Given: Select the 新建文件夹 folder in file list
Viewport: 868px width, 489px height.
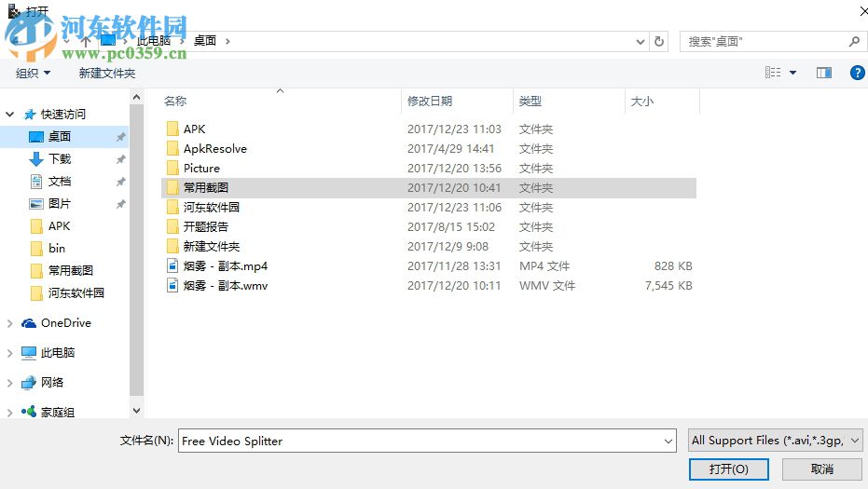Looking at the screenshot, I should (x=429, y=246).
